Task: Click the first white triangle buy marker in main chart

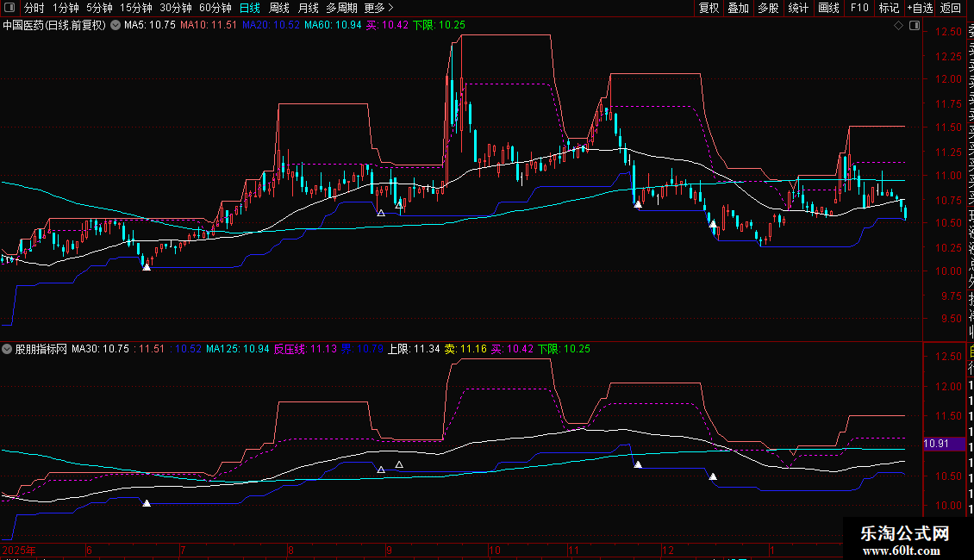Action: 147,267
